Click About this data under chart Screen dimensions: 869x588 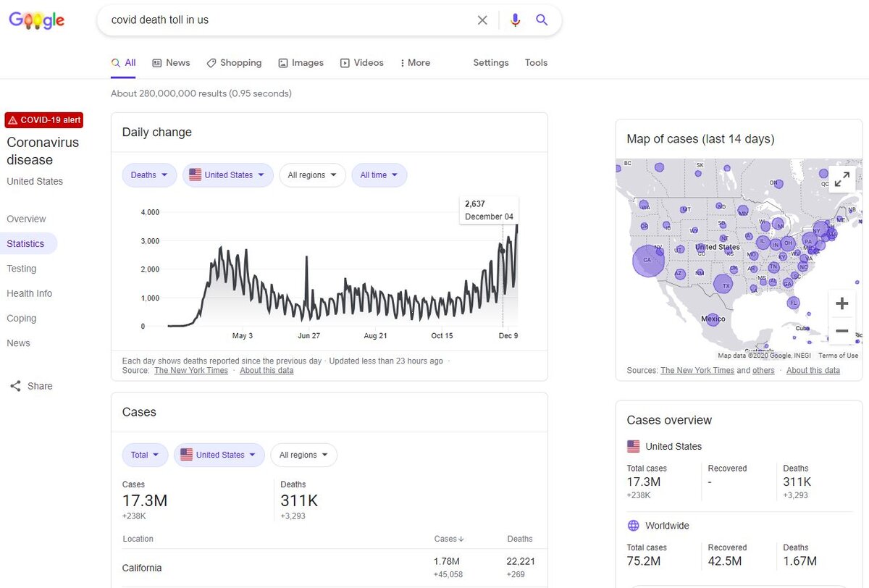click(x=266, y=370)
